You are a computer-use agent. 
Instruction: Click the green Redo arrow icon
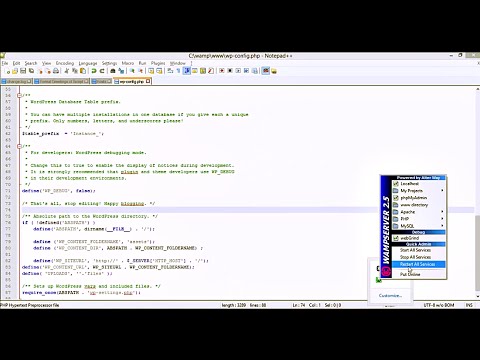pos(102,71)
